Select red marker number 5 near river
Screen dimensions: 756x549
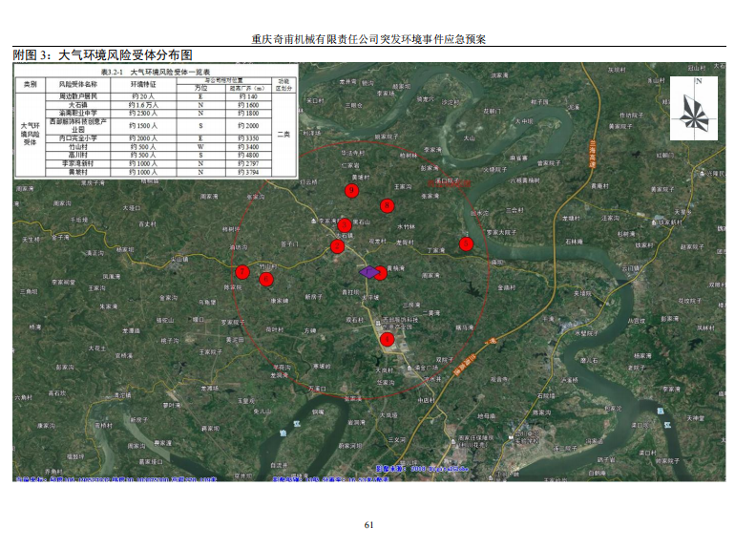[x=466, y=243]
